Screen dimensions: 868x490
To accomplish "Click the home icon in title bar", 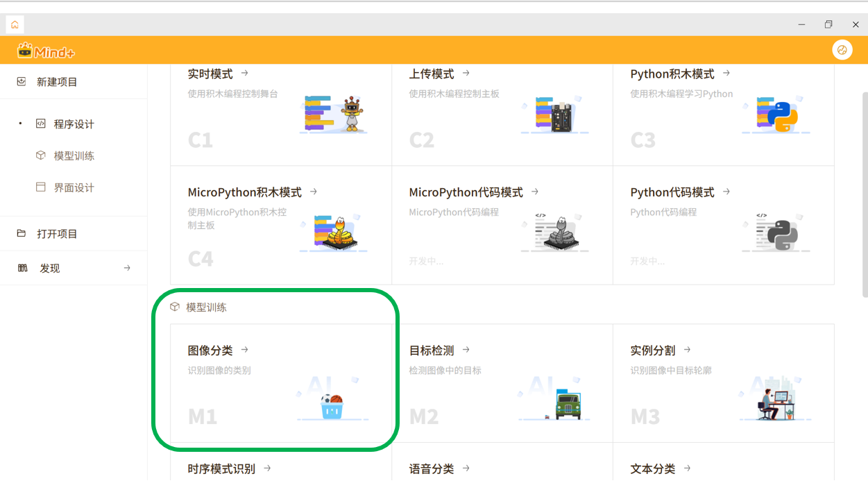I will 15,25.
